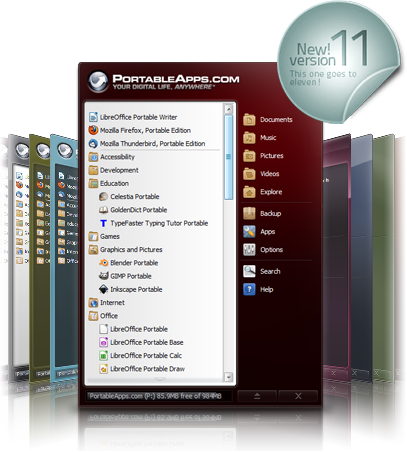Image resolution: width=407 pixels, height=452 pixels.
Task: Click the 'Explore' label
Action: click(x=271, y=192)
